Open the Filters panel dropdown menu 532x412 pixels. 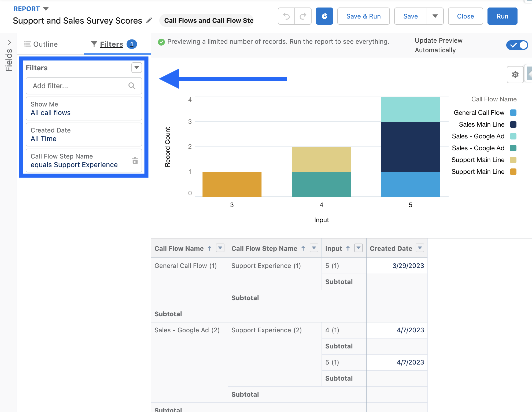click(x=137, y=68)
